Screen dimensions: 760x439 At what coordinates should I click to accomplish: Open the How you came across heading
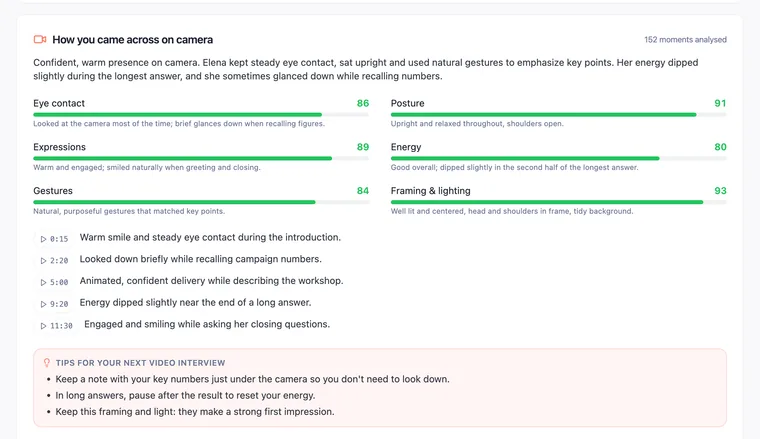coord(132,40)
